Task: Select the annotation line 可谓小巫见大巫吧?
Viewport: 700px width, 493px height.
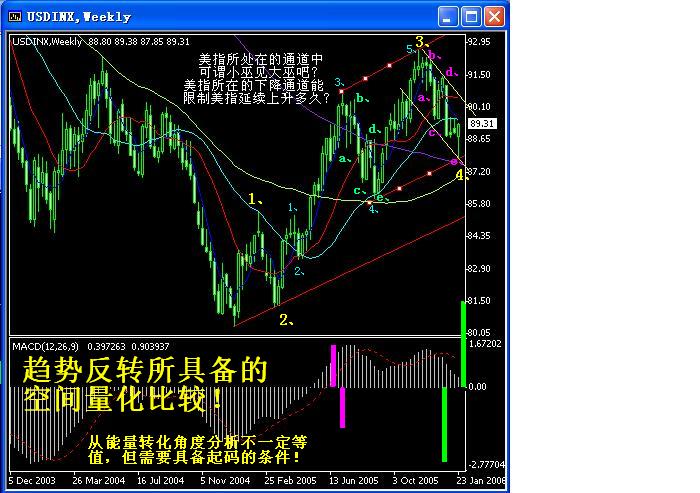Action: click(x=259, y=72)
